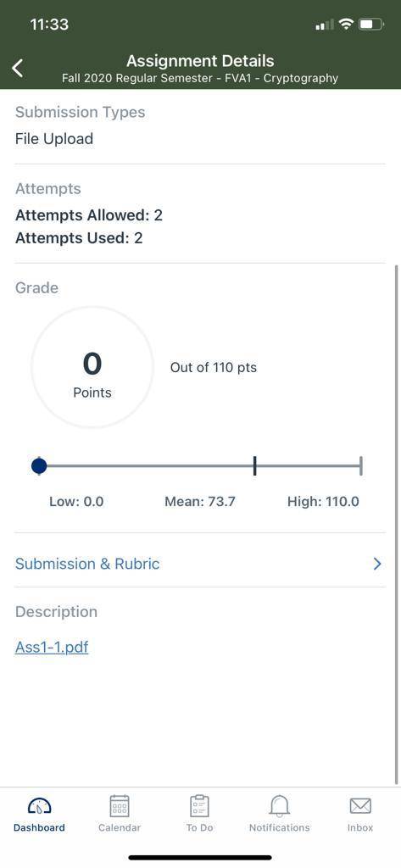Tap the cellular signal bars icon
The image size is (401, 868).
(325, 25)
